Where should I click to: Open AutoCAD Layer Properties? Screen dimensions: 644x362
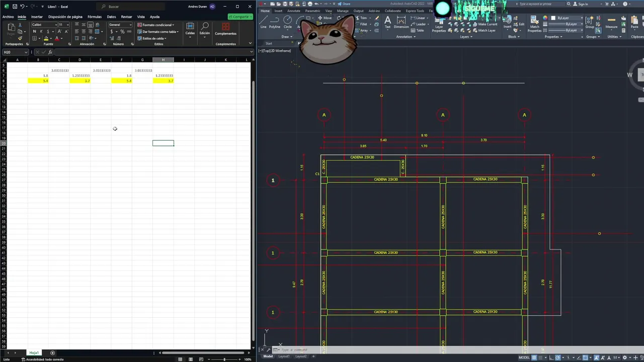point(439,25)
